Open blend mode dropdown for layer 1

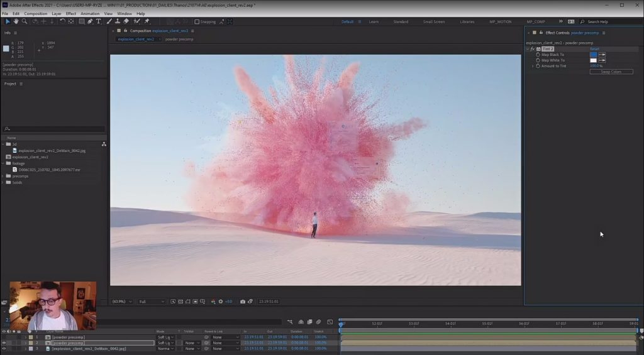[166, 337]
